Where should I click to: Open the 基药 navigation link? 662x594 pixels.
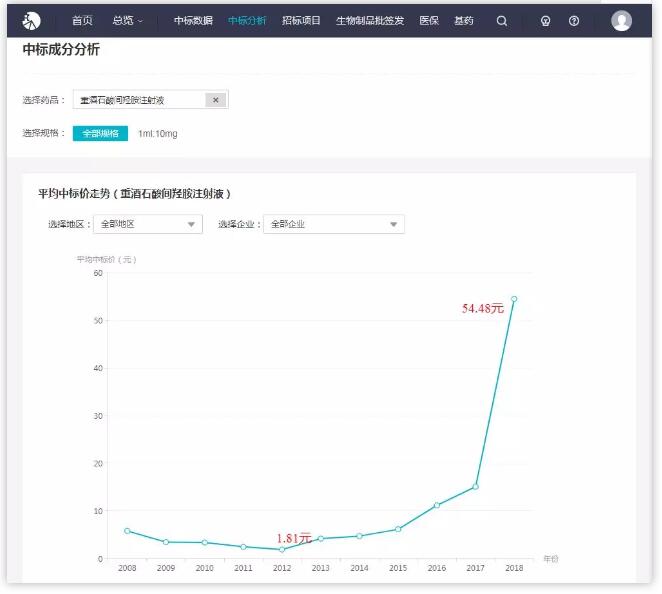point(464,20)
